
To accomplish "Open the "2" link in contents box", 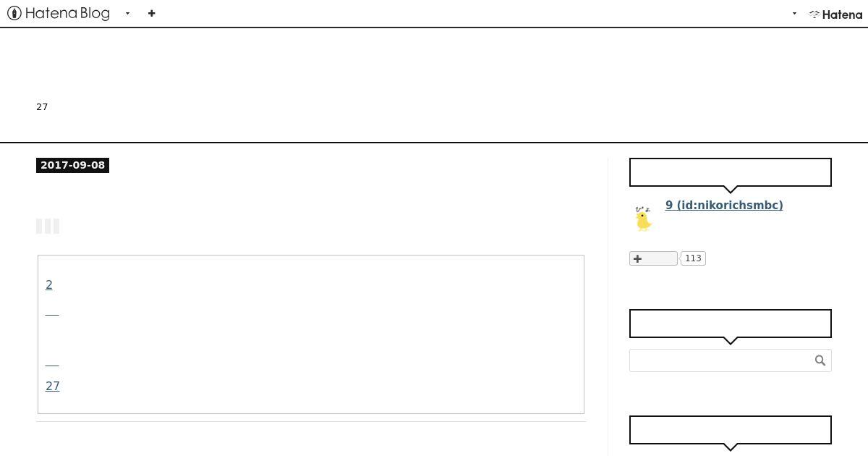I will click(x=49, y=284).
